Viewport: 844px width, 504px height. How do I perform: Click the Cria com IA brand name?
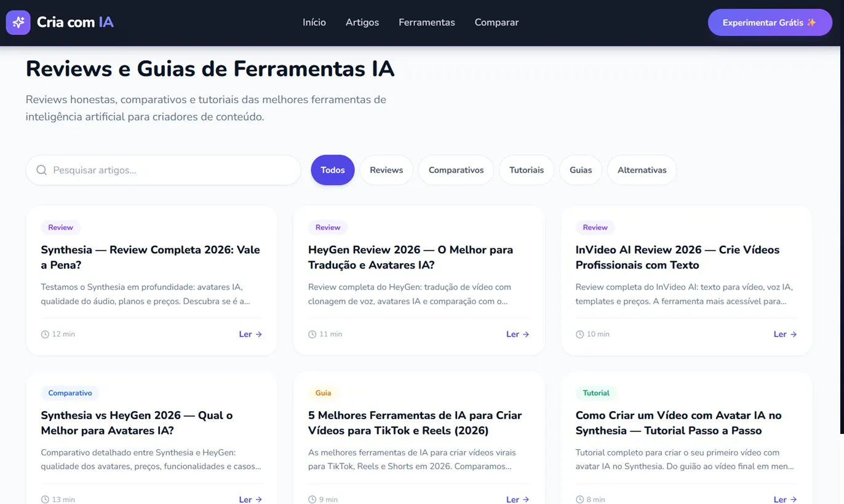(x=75, y=23)
